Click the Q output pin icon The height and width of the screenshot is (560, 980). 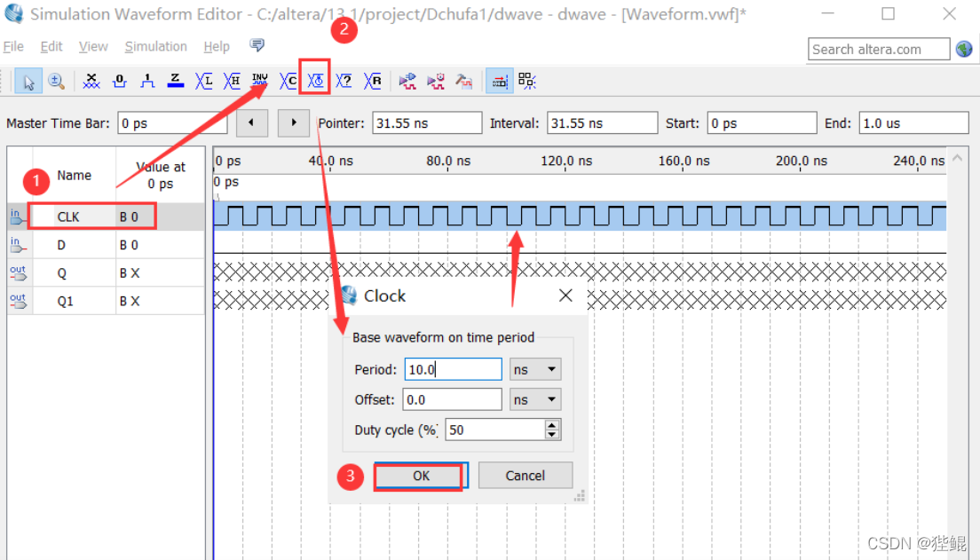[19, 272]
